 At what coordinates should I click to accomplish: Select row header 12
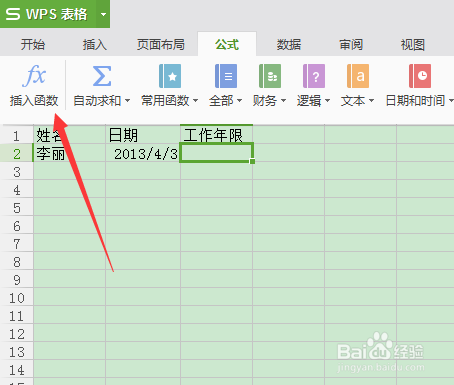pyautogui.click(x=16, y=333)
